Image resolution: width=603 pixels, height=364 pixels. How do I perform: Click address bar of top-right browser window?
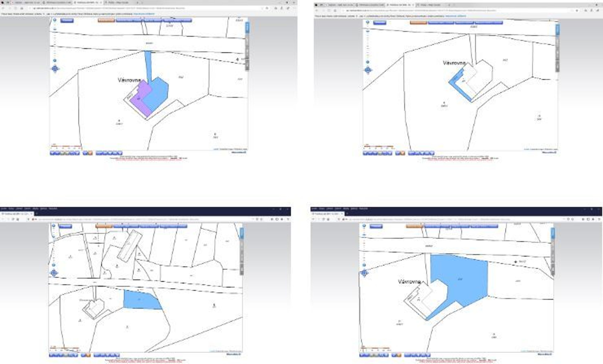[x=458, y=10]
